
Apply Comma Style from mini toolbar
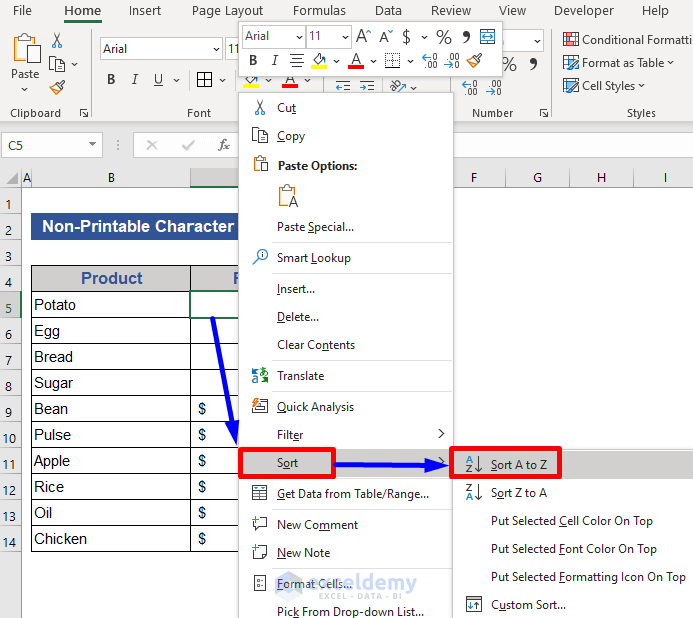pyautogui.click(x=466, y=37)
